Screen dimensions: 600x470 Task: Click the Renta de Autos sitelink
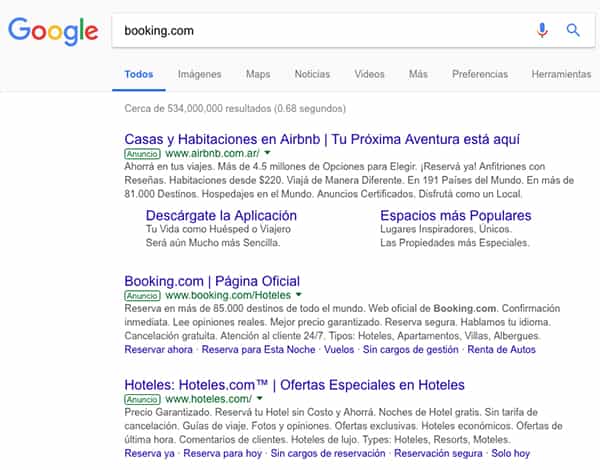[x=504, y=350]
